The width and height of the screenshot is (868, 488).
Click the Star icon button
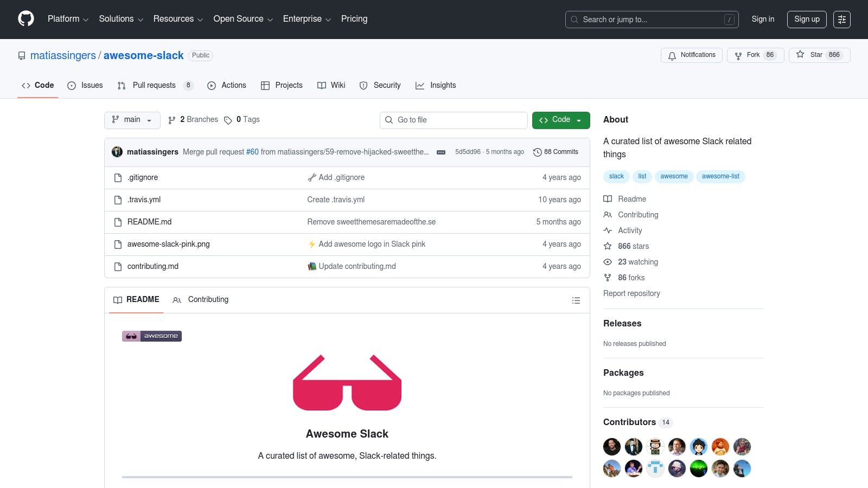pyautogui.click(x=819, y=55)
